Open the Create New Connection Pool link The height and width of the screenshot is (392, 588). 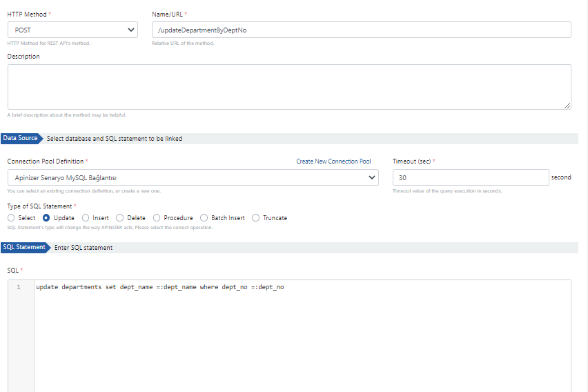coord(333,161)
